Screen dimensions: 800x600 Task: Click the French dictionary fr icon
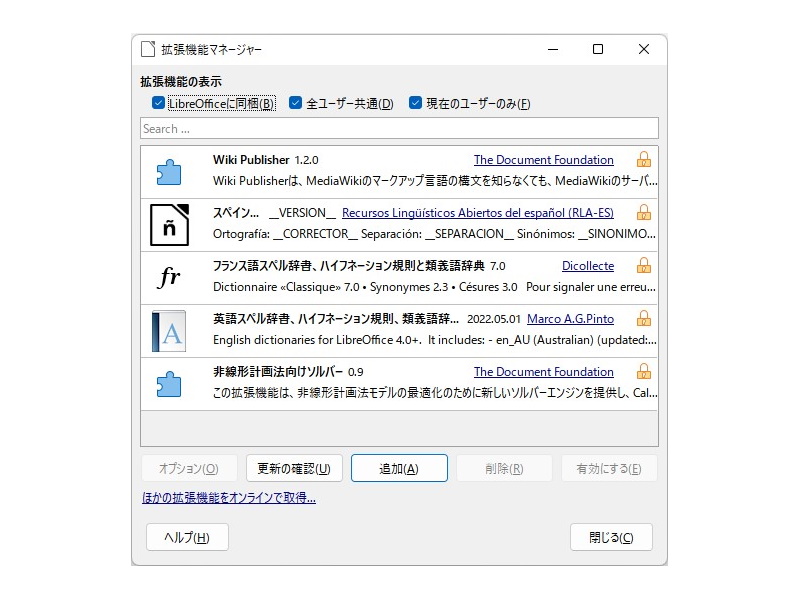pyautogui.click(x=169, y=278)
